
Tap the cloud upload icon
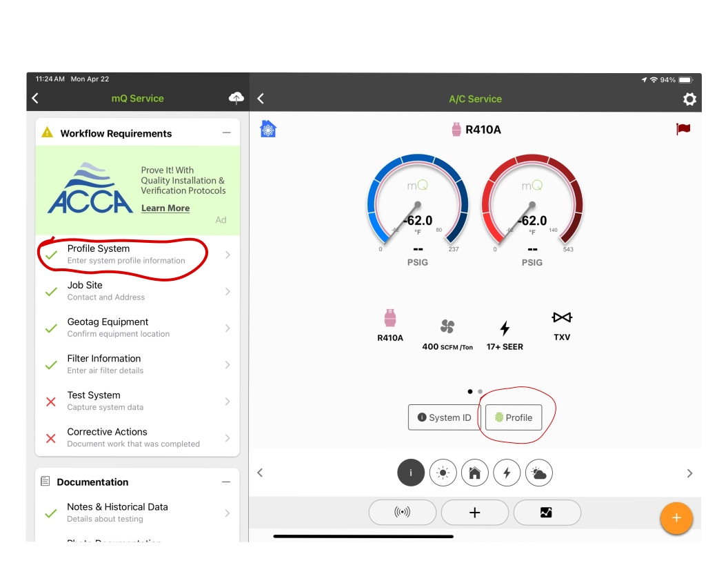point(236,98)
